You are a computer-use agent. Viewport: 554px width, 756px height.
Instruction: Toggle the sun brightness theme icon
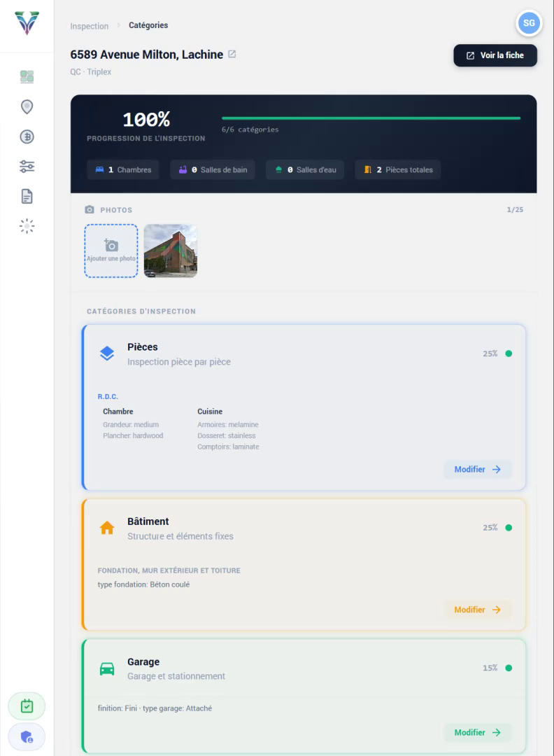tap(27, 226)
